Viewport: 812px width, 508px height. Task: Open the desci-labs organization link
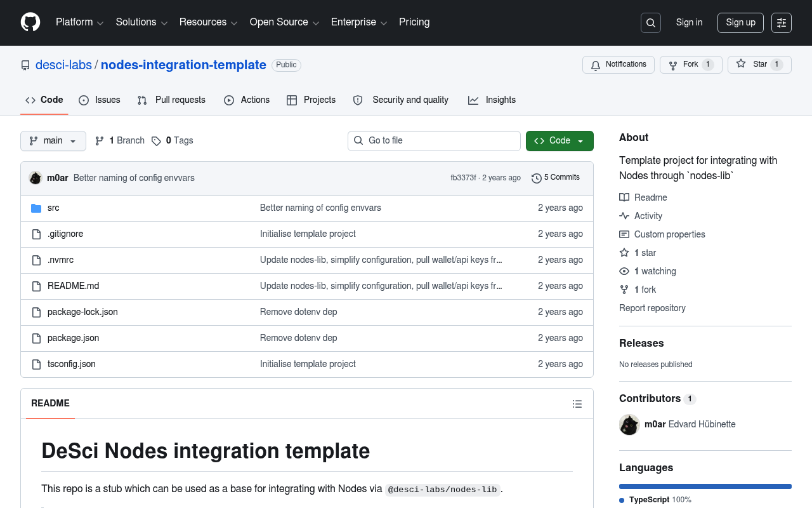63,65
